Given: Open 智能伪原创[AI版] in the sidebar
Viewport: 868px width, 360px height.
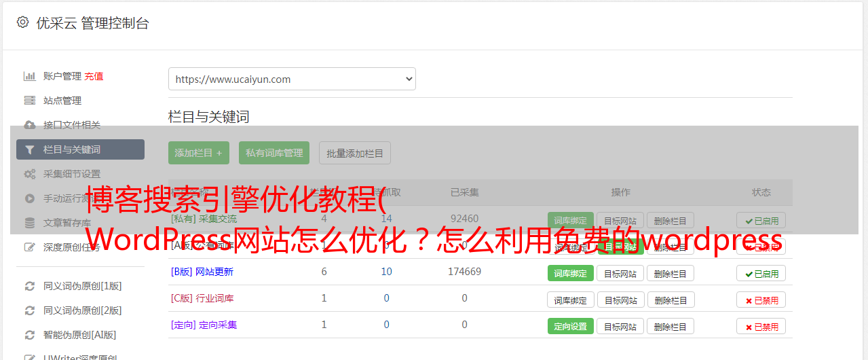Looking at the screenshot, I should [x=80, y=335].
